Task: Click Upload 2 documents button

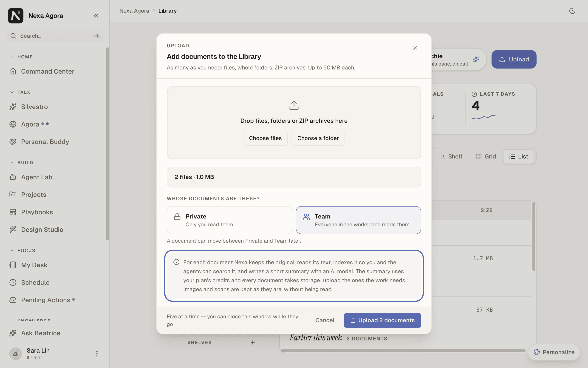Action: pyautogui.click(x=382, y=320)
